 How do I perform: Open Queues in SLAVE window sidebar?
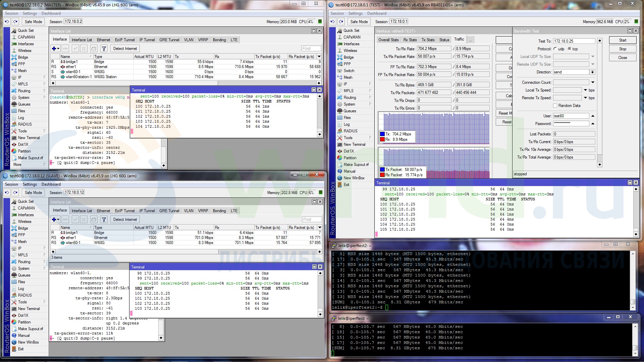pos(24,275)
